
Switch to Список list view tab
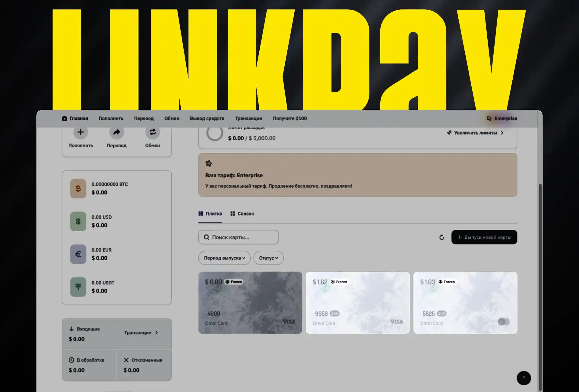pyautogui.click(x=242, y=213)
